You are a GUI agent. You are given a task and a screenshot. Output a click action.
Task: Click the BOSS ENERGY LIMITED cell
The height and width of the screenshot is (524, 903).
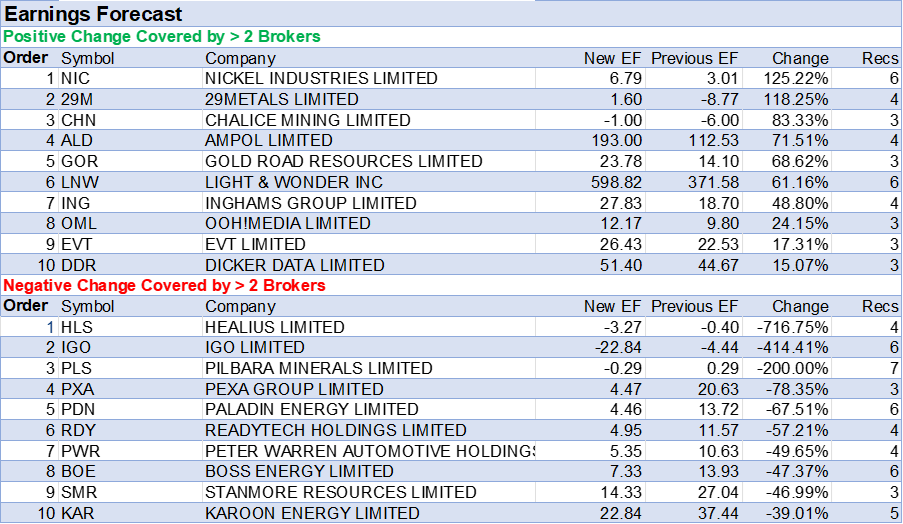(x=299, y=471)
